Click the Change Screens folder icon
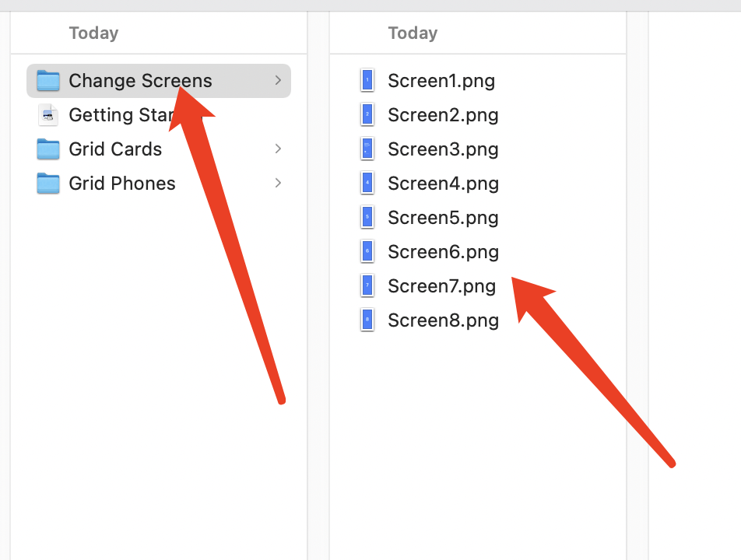741x560 pixels. 48,81
